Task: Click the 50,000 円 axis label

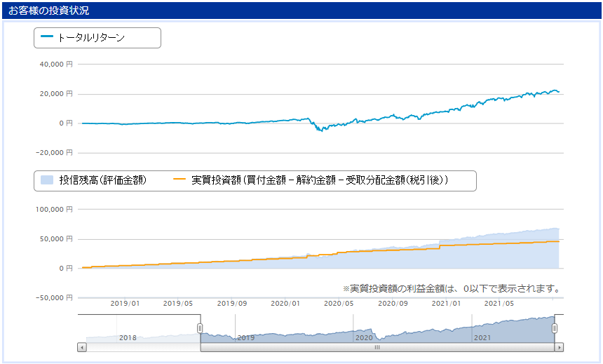Action: 56,239
